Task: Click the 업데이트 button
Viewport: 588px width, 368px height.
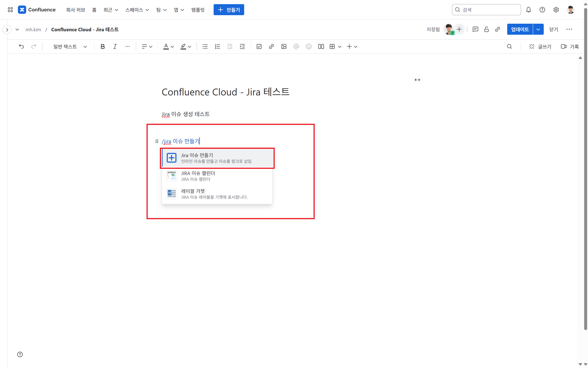Action: pyautogui.click(x=520, y=29)
